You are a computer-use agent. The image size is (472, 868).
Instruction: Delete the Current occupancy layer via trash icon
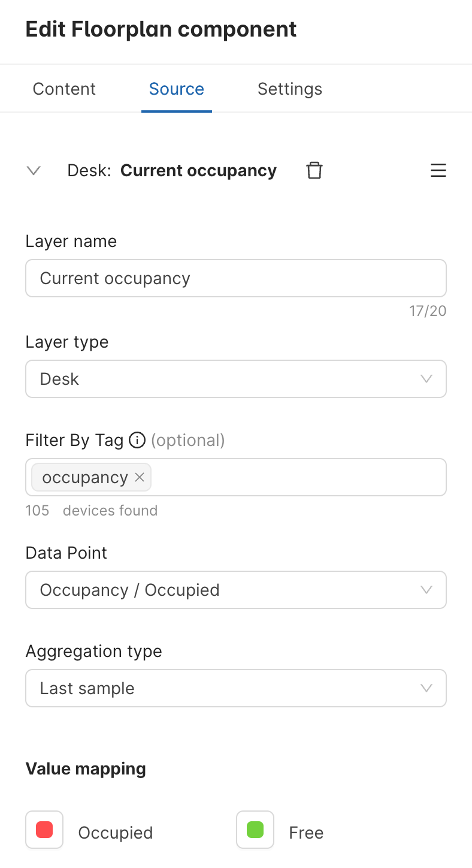point(314,171)
